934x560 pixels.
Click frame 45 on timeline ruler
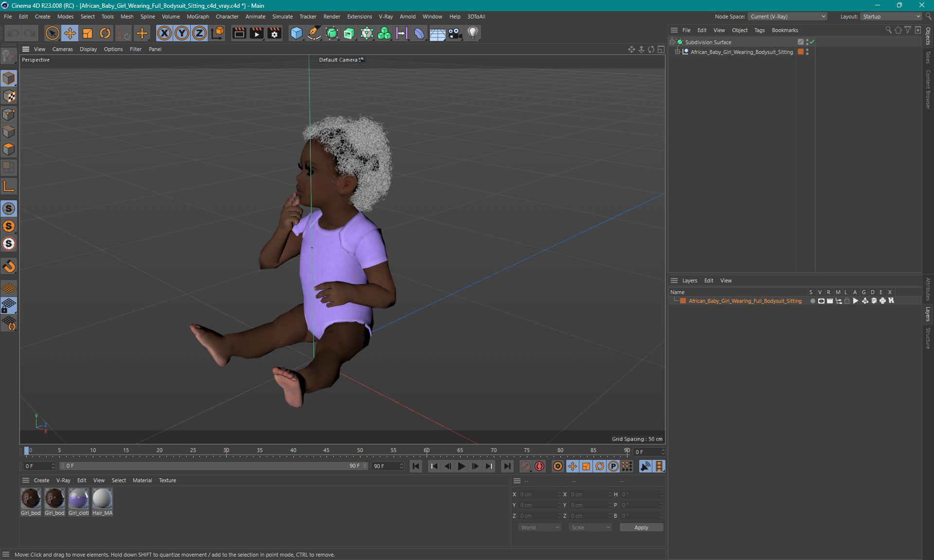pyautogui.click(x=326, y=451)
